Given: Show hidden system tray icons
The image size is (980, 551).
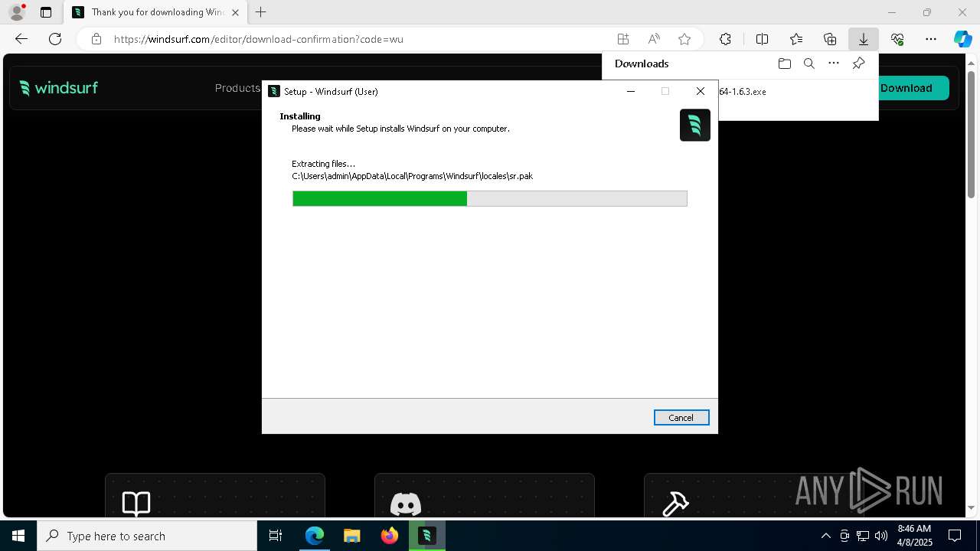Looking at the screenshot, I should 825,536.
